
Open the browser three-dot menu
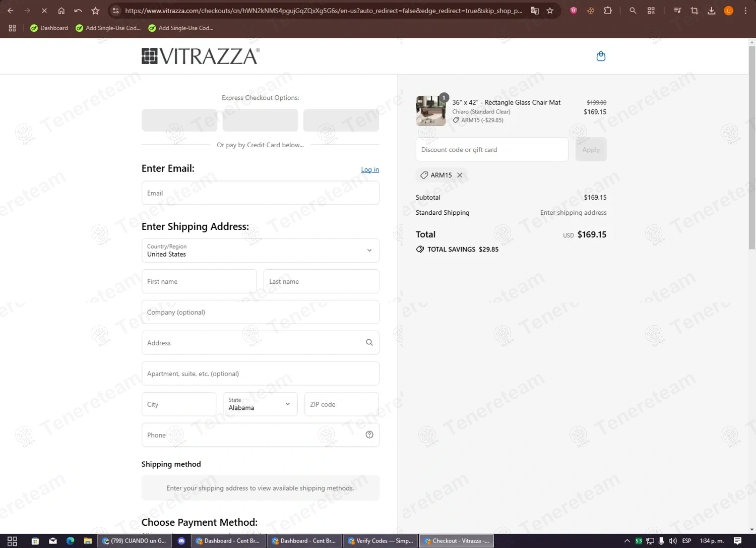click(x=745, y=11)
